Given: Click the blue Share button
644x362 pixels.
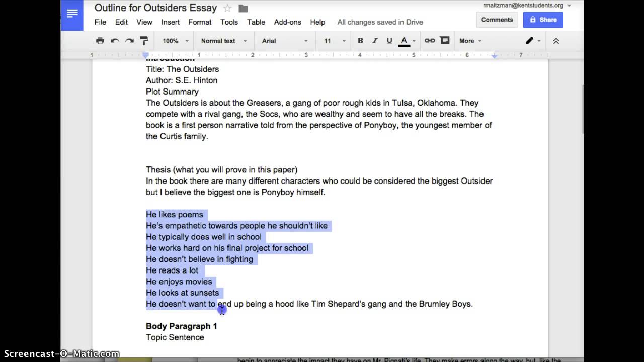Looking at the screenshot, I should click(x=543, y=20).
